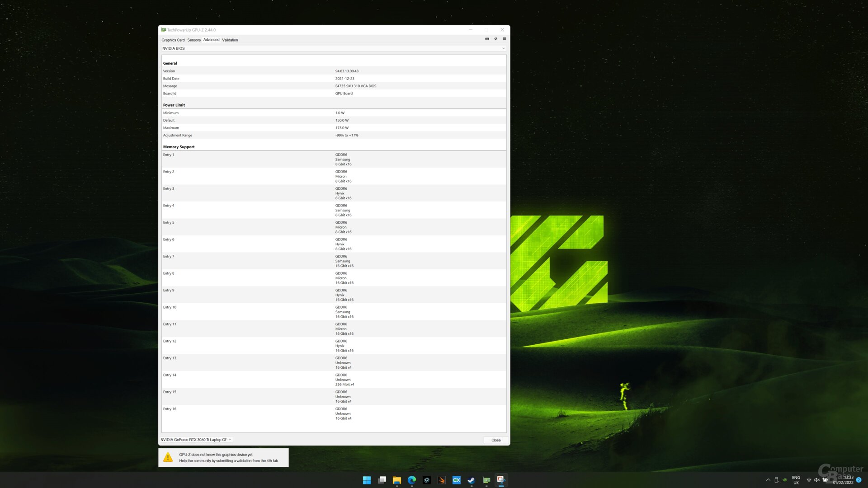Screen dimensions: 868x488
Task: Select the Advanced tab
Action: coord(211,40)
